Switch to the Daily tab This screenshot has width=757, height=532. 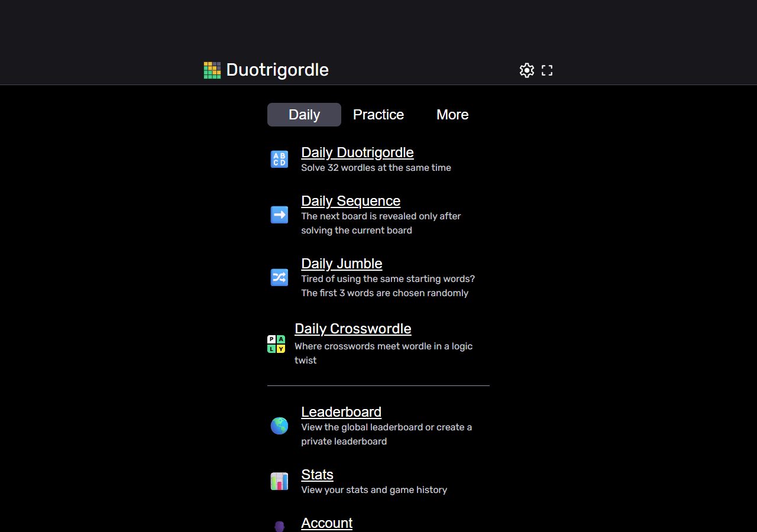(304, 115)
